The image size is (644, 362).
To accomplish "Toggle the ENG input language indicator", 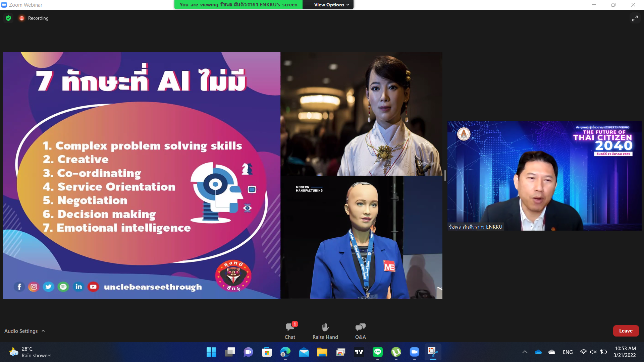I will point(568,352).
